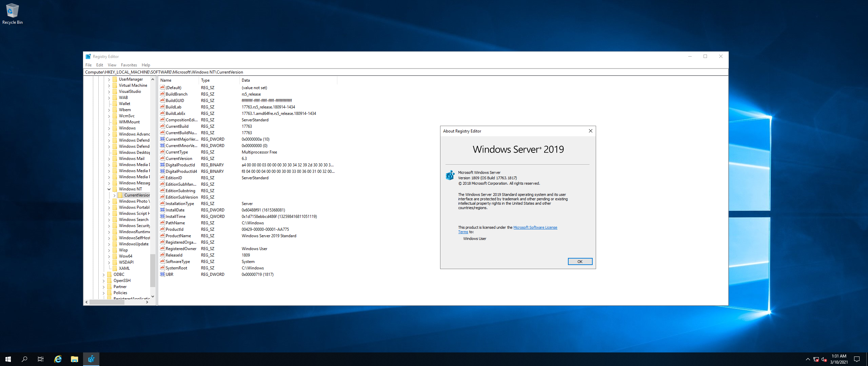Click OK in About Registry Editor
Screen dimensions: 868x366
click(x=580, y=261)
